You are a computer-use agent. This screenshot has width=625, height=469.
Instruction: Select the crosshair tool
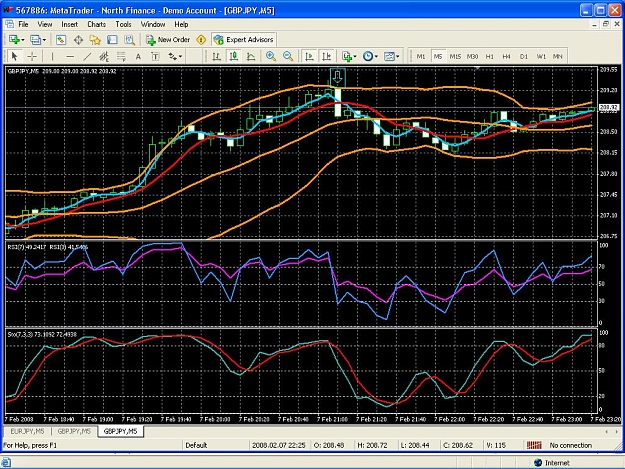pyautogui.click(x=32, y=57)
